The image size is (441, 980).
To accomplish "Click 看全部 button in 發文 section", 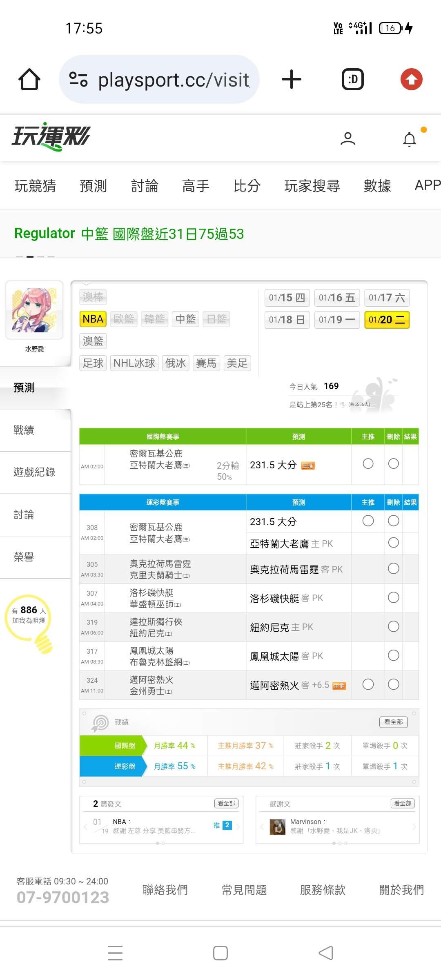I will (x=226, y=803).
